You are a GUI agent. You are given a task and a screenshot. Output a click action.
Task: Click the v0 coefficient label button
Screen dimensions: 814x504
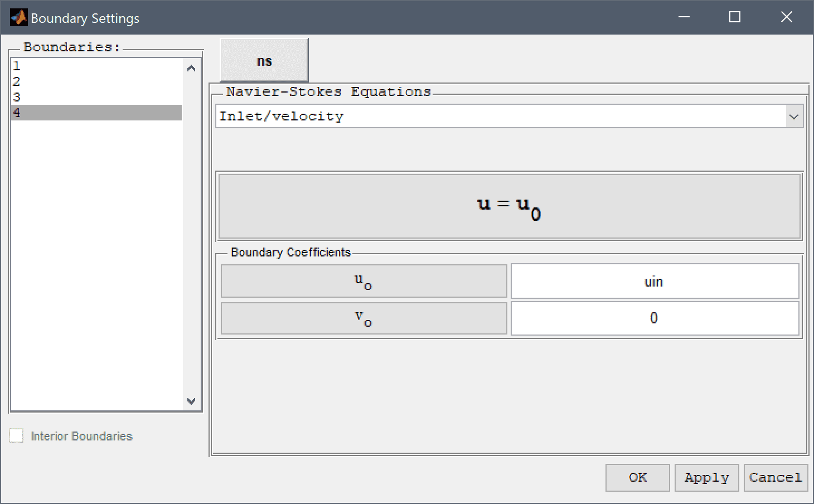(364, 318)
